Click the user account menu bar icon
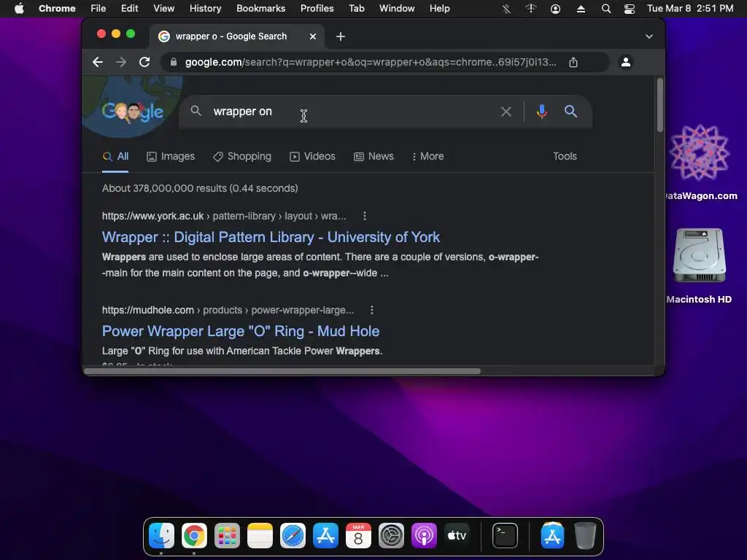The height and width of the screenshot is (560, 747). click(x=555, y=9)
